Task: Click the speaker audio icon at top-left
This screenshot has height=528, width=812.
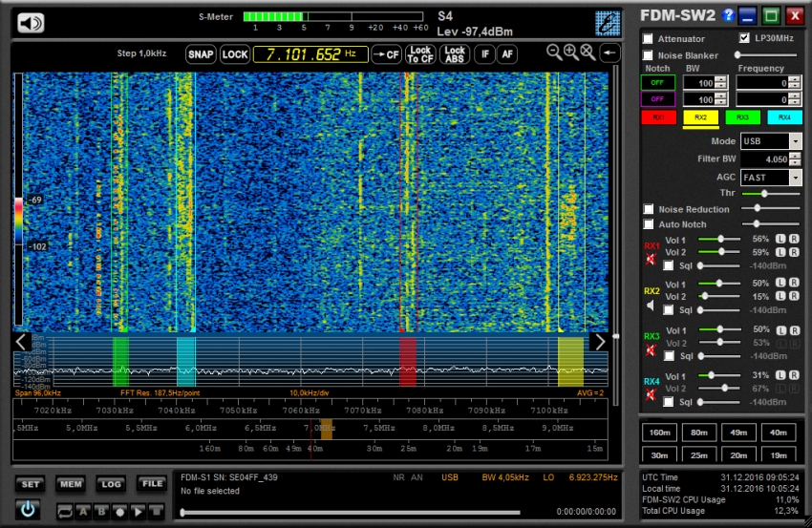Action: [x=31, y=23]
